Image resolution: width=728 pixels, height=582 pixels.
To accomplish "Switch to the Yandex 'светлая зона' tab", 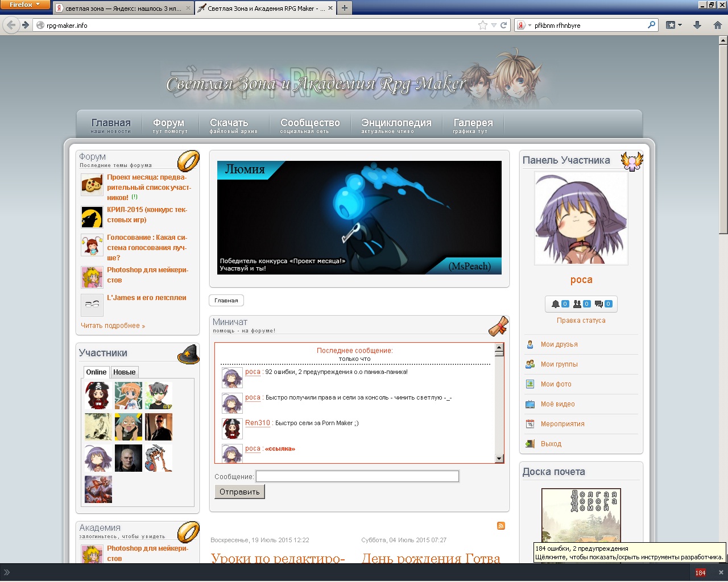I will pyautogui.click(x=123, y=9).
